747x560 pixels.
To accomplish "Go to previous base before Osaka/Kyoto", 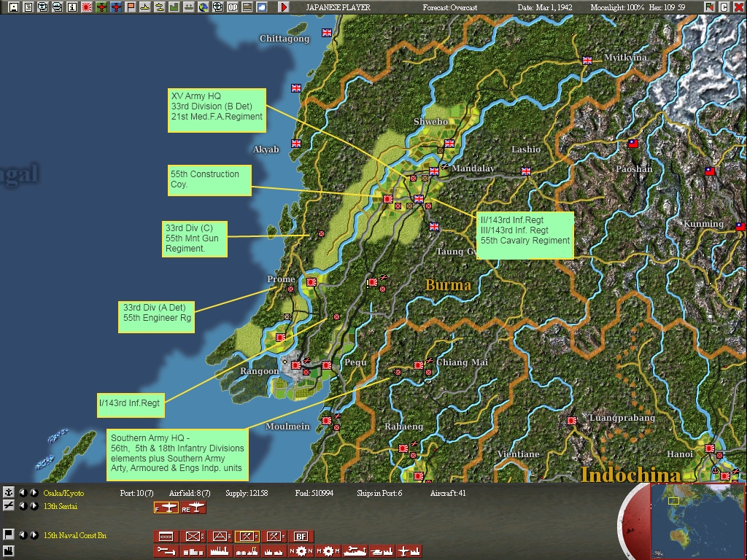I will (23, 492).
